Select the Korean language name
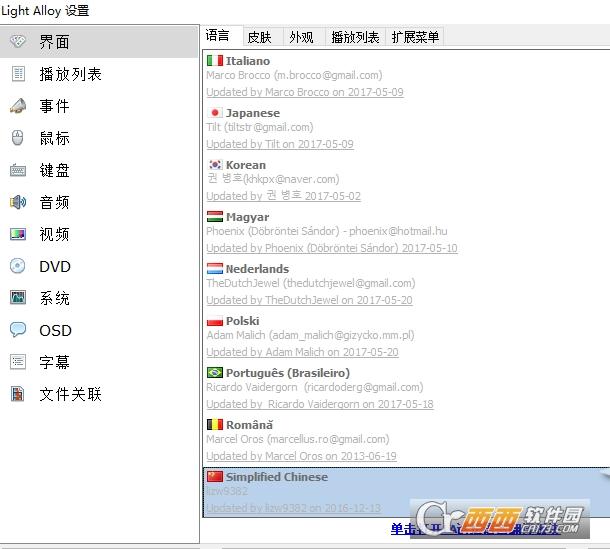The height and width of the screenshot is (549, 610). 246,165
